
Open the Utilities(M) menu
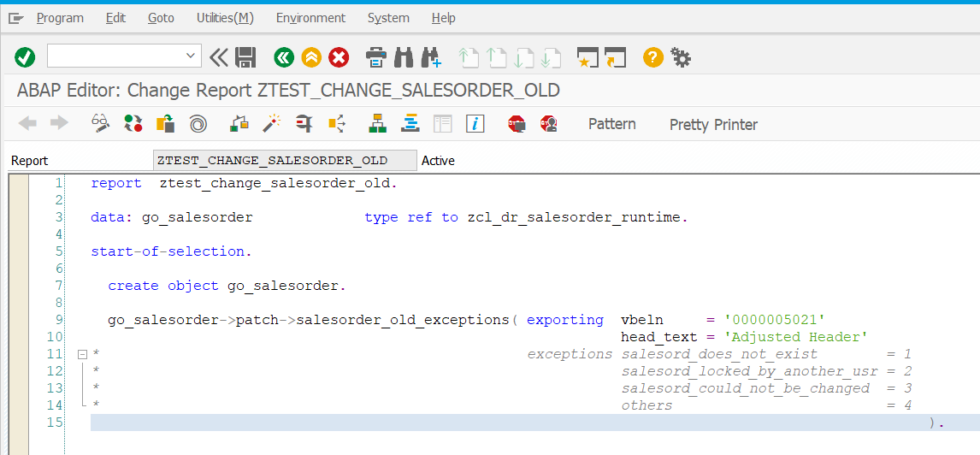(225, 18)
